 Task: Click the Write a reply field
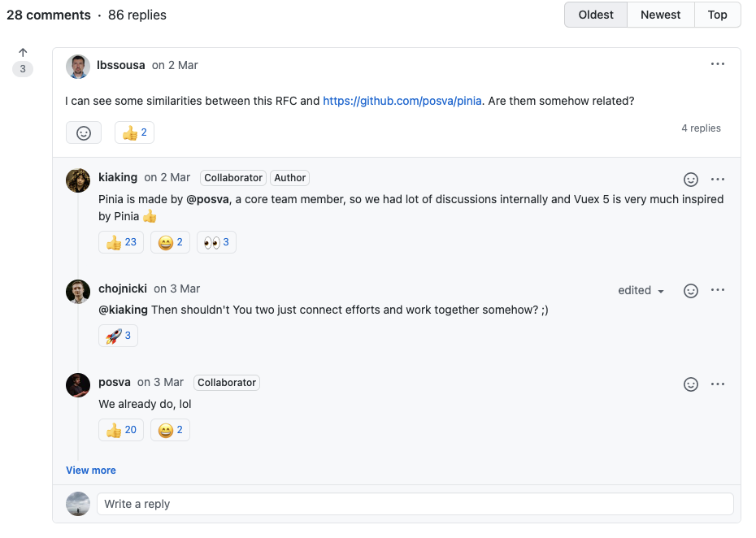(x=415, y=504)
